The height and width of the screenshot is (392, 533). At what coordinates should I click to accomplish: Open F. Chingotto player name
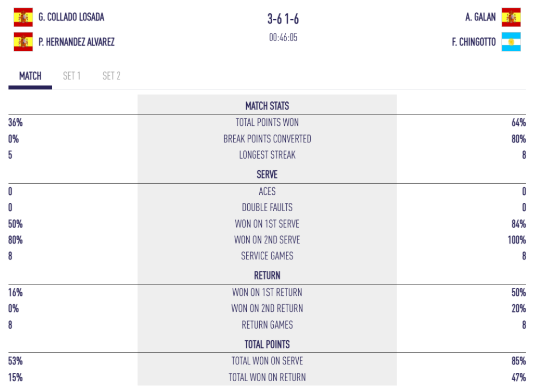tap(474, 42)
